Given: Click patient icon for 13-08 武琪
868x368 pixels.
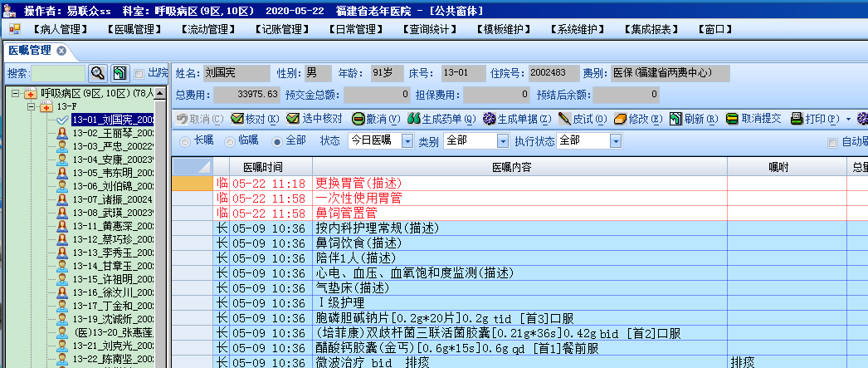Looking at the screenshot, I should pyautogui.click(x=62, y=213).
